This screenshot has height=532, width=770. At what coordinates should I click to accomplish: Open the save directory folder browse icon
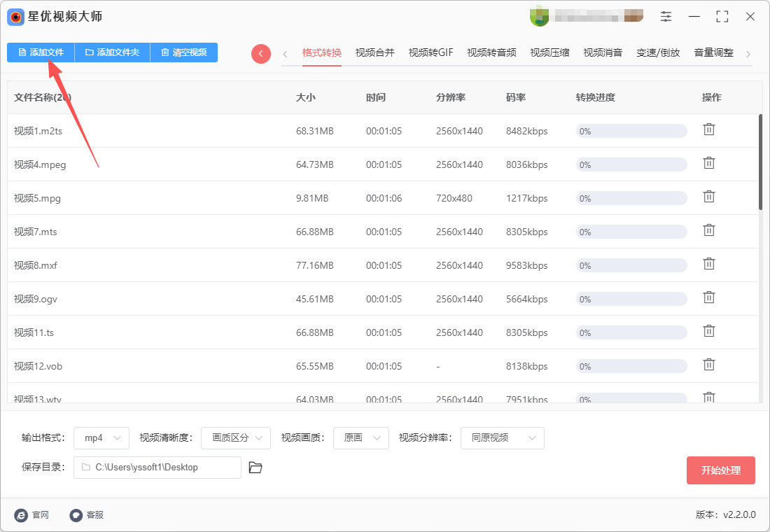pos(255,468)
